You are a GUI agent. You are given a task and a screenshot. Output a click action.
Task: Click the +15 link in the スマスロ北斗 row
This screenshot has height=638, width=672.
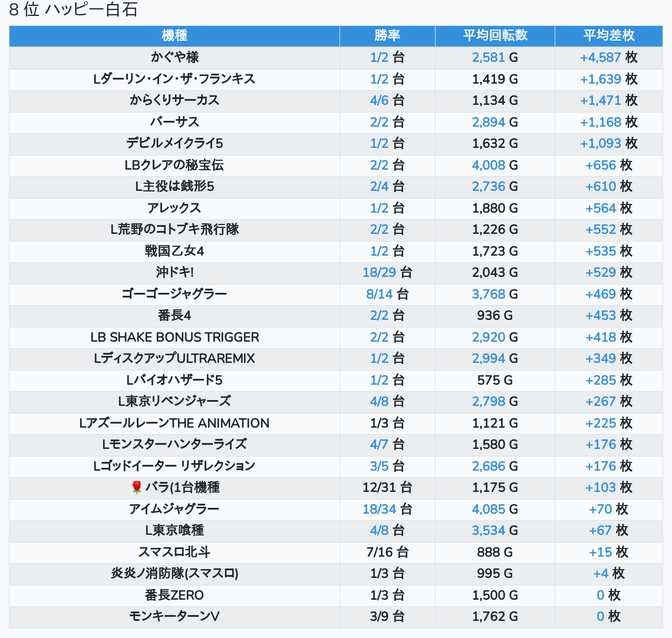(x=601, y=552)
